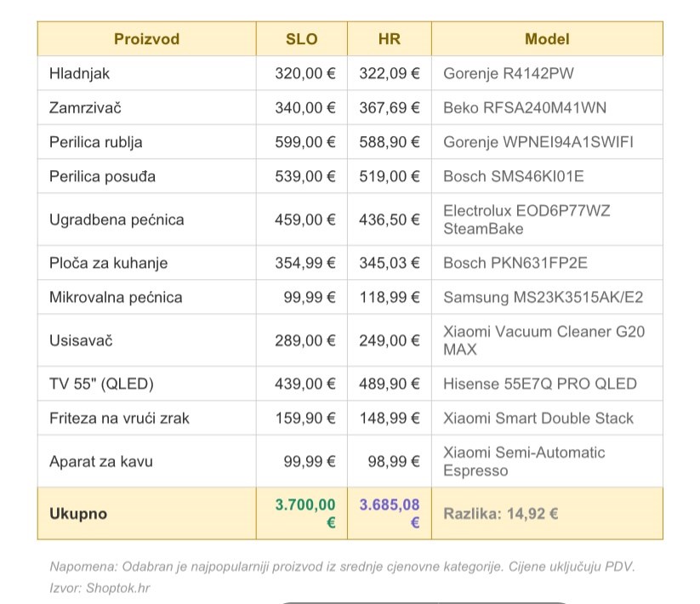
Task: Select the Samsung MS23K3515AK/E2 model cell
Action: point(543,298)
